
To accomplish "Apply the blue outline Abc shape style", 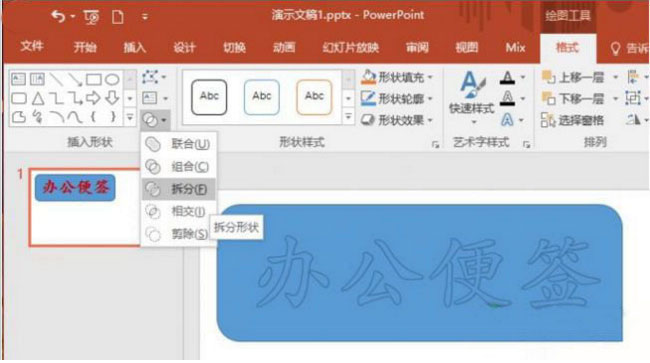I will click(x=262, y=97).
